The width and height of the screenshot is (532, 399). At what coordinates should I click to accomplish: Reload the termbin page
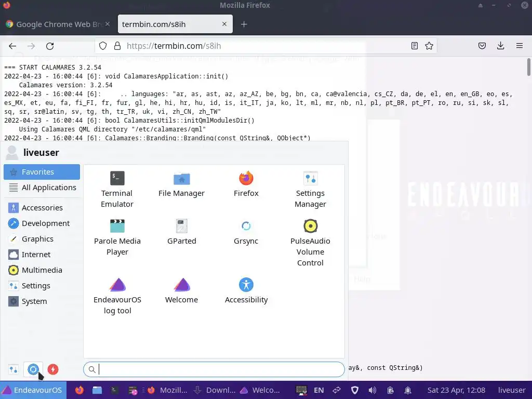point(50,46)
